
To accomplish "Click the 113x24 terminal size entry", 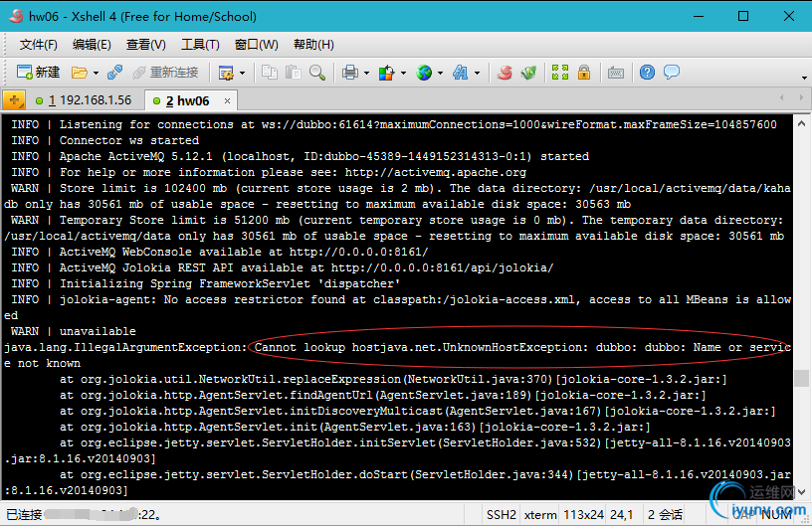I will (583, 515).
